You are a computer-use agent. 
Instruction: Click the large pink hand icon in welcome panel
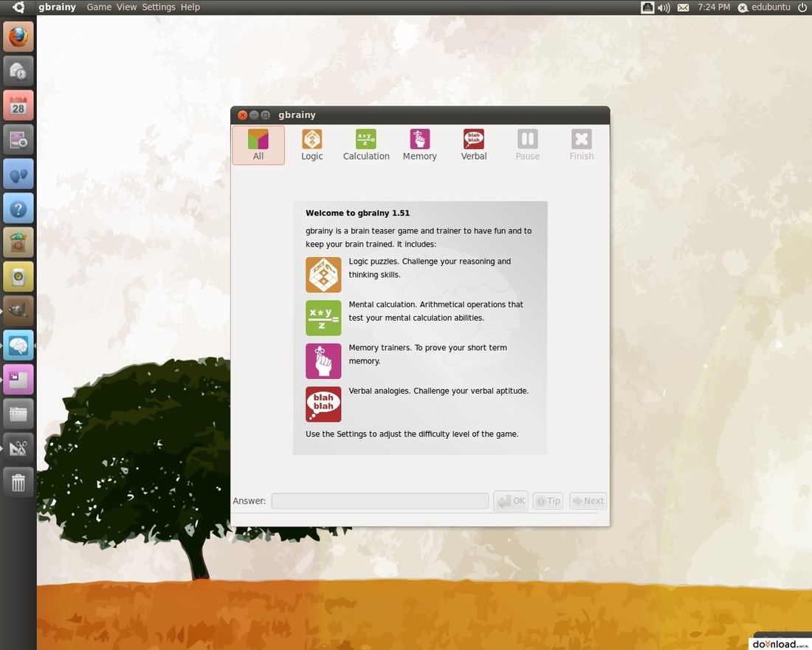[x=323, y=360]
